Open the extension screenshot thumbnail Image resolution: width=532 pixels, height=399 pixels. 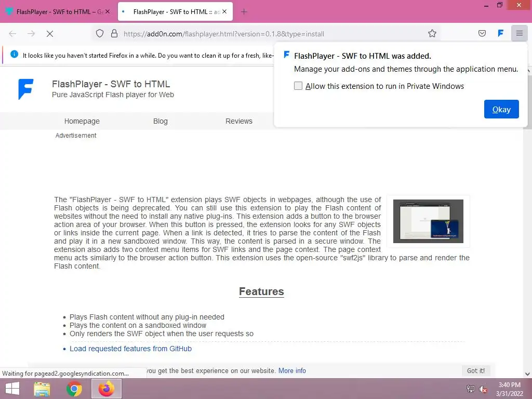[428, 221]
